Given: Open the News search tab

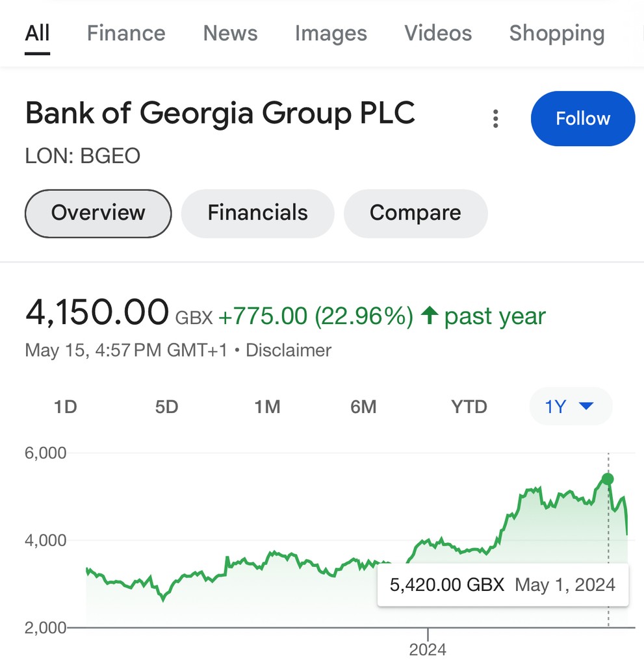Looking at the screenshot, I should click(230, 33).
